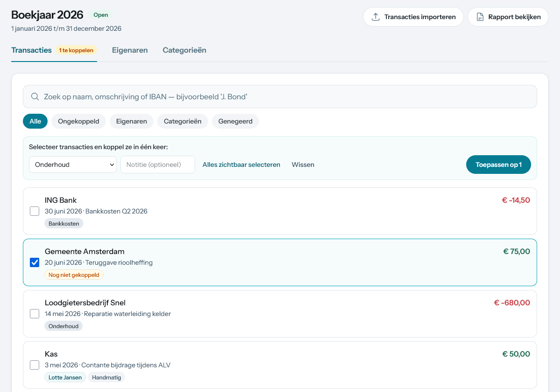Screen dimensions: 560x392
Task: Click the amount € -680,00
Action: click(x=512, y=303)
